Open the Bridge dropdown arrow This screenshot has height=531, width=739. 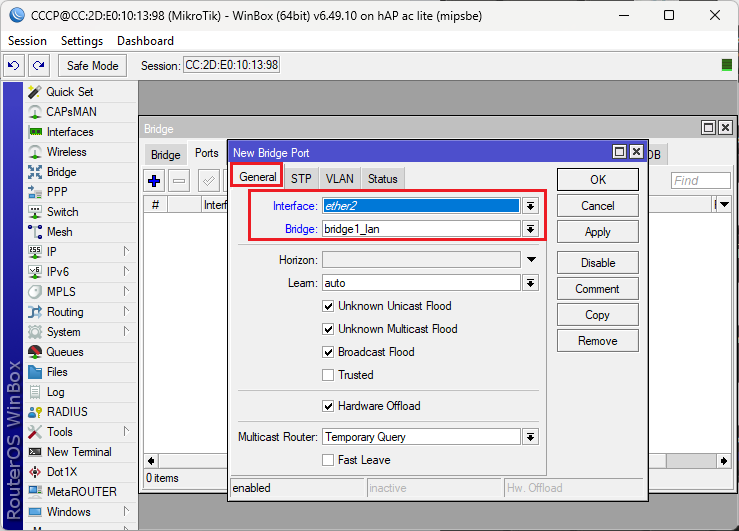pyautogui.click(x=531, y=229)
